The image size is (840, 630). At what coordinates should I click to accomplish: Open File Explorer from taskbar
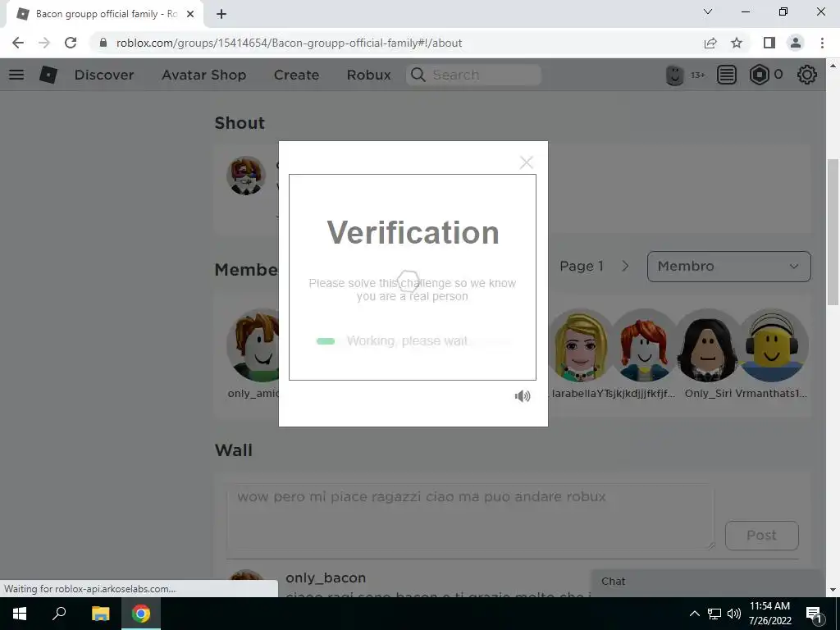coord(100,614)
